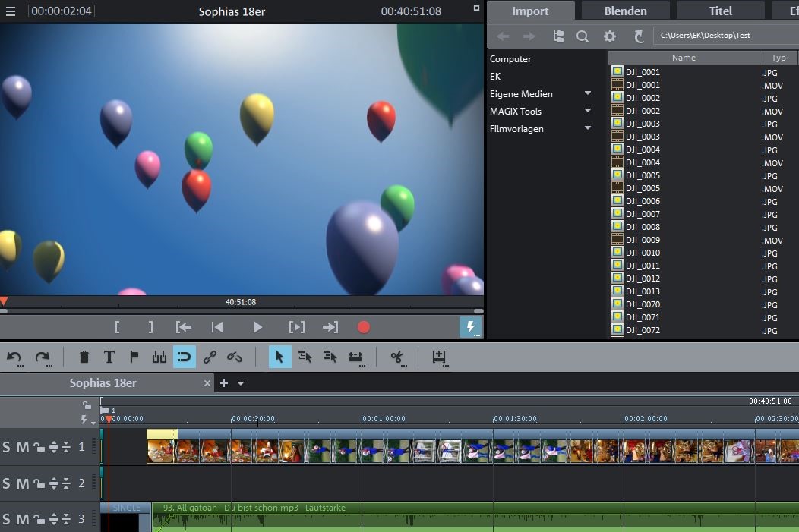799x532 pixels.
Task: Toggle lock on track 2
Action: point(39,484)
